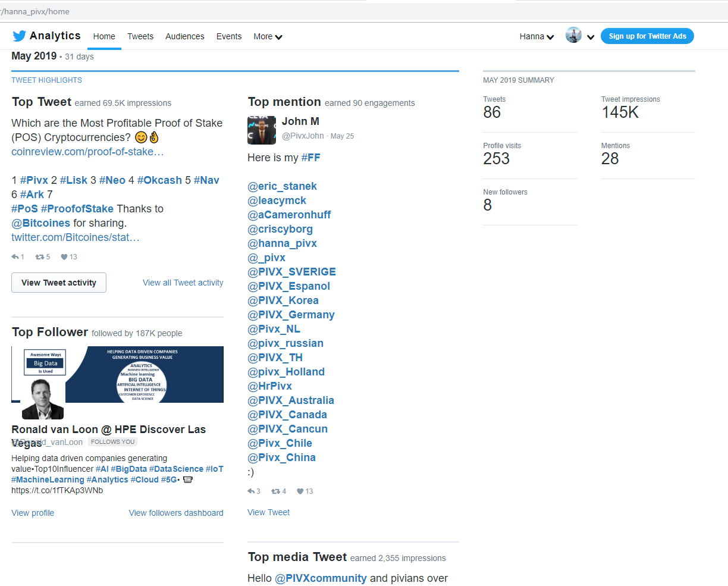Viewport: 728px width, 586px height.
Task: Open the Audiences tab
Action: tap(185, 36)
